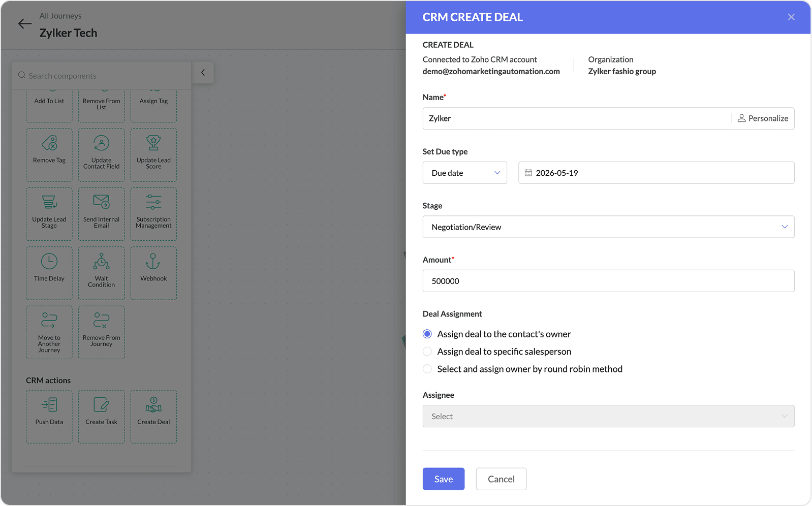Select the Update Lead Stage component
Viewport: 812px width, 506px height.
tap(49, 214)
